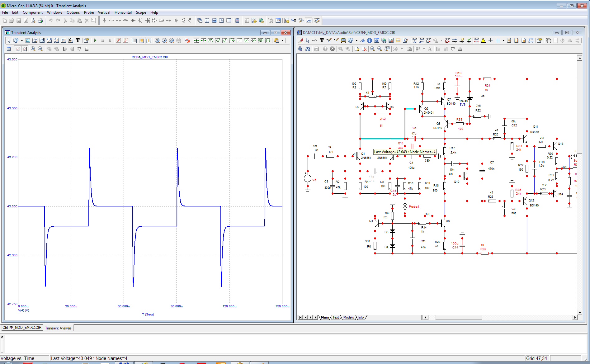Click the zoom in icon in Transient Analysis
This screenshot has width=590, height=364.
click(x=33, y=49)
